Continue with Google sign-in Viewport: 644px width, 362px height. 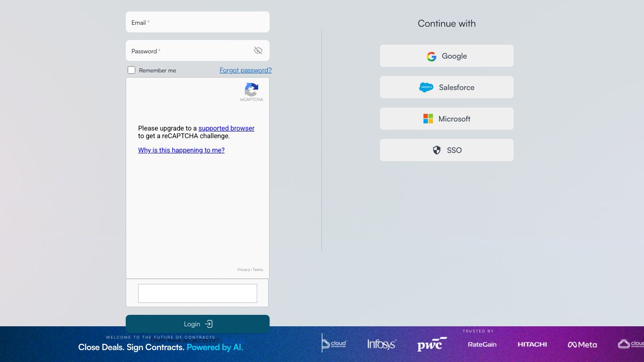pos(447,56)
